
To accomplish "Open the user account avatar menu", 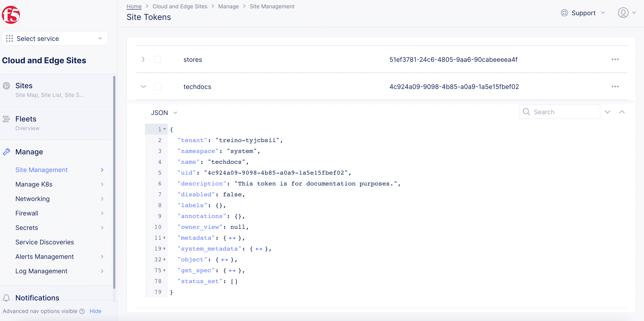I will click(623, 13).
